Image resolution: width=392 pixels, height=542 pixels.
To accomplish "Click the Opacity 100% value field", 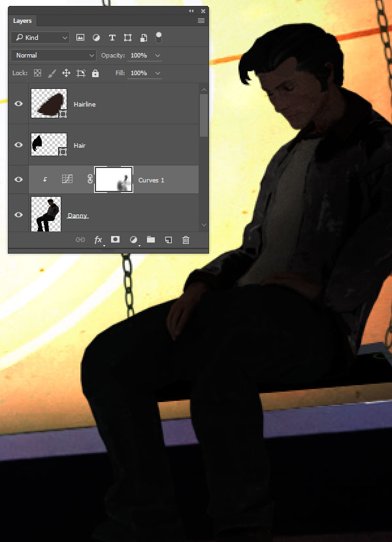I will [139, 56].
